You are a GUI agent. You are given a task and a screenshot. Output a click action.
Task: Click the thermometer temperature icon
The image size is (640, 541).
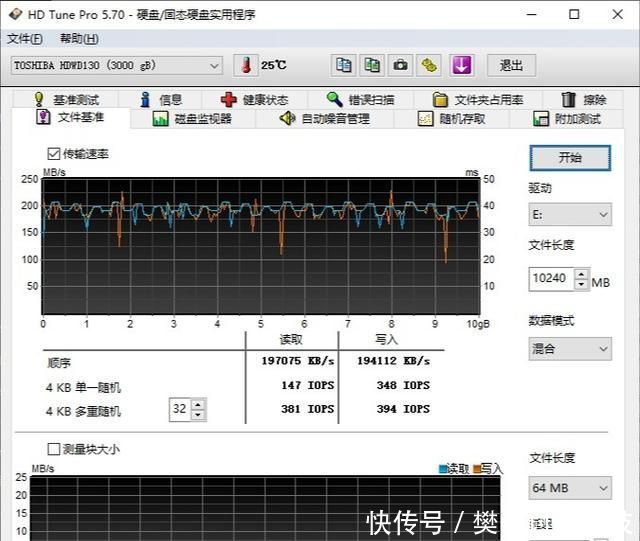tap(246, 65)
